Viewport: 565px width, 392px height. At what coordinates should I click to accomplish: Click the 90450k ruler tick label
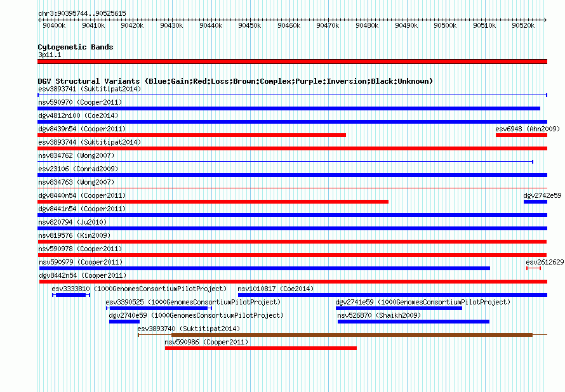(249, 25)
